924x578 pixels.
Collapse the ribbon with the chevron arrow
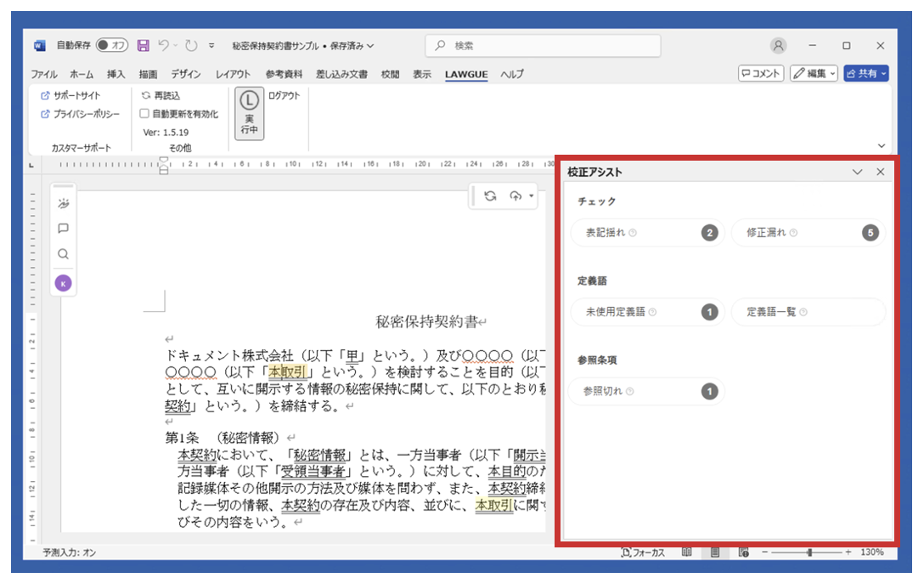881,146
